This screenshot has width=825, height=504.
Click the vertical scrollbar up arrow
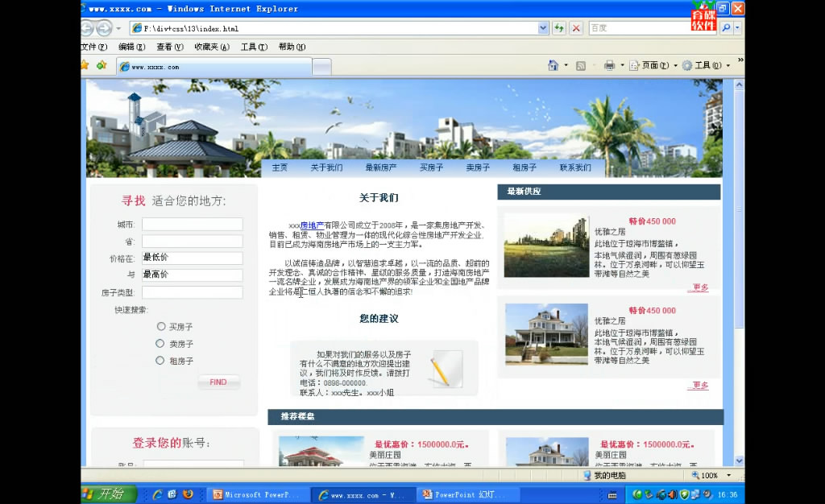tap(740, 84)
